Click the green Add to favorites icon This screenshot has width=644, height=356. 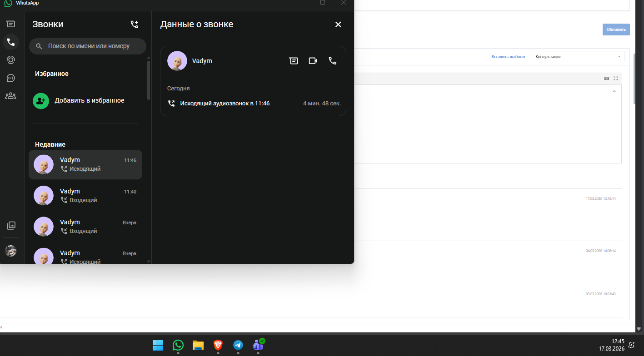point(41,100)
